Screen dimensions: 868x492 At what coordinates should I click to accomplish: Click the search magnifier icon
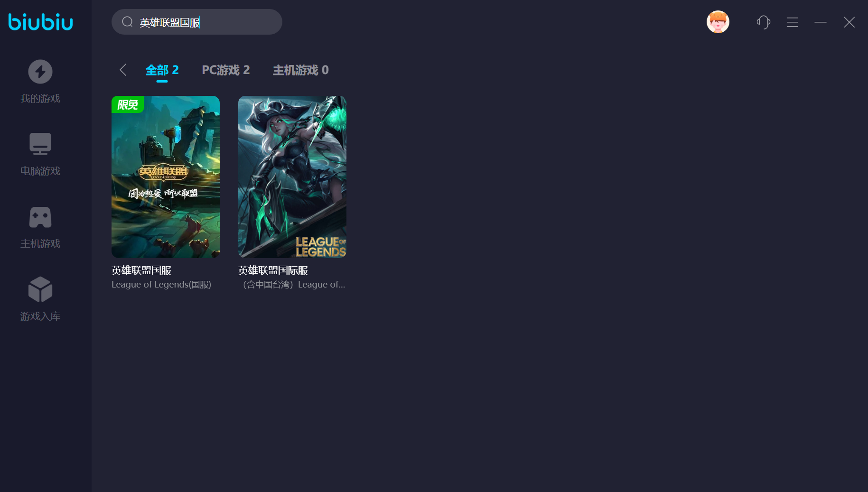127,22
